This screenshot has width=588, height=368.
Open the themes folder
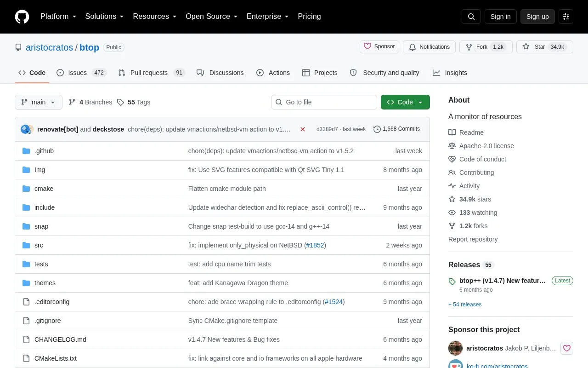[45, 283]
